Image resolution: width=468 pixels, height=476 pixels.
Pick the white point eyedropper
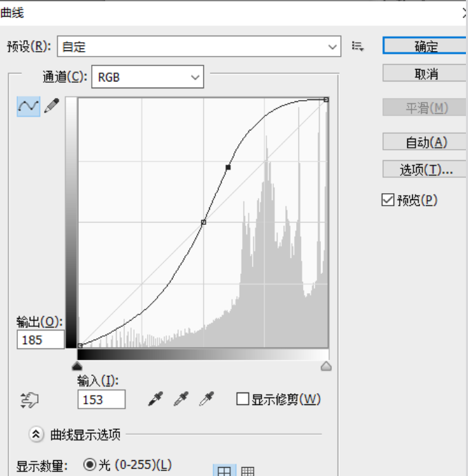[207, 399]
